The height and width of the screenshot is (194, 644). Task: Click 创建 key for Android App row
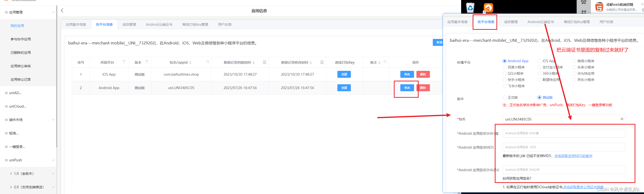[344, 88]
